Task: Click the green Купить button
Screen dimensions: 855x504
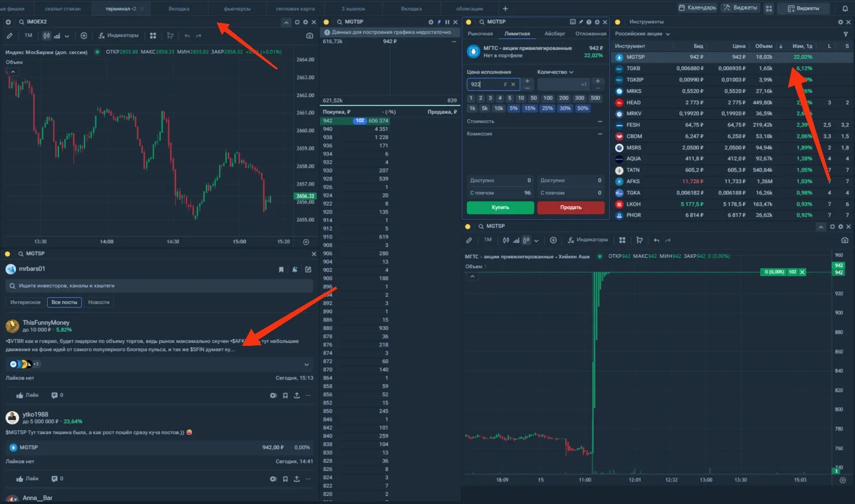Action: (500, 207)
